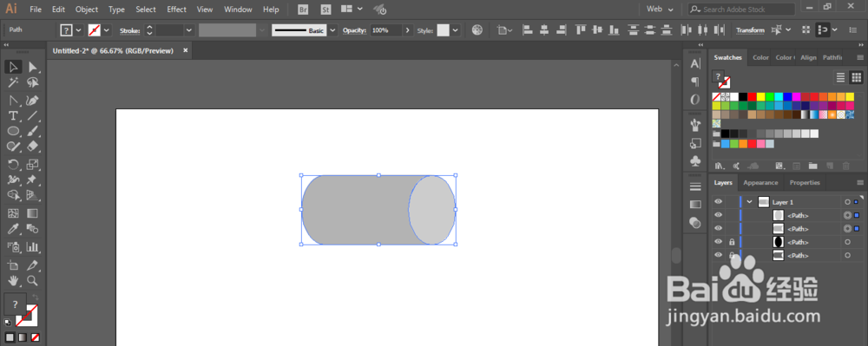Select the Eyedropper tool

[13, 228]
